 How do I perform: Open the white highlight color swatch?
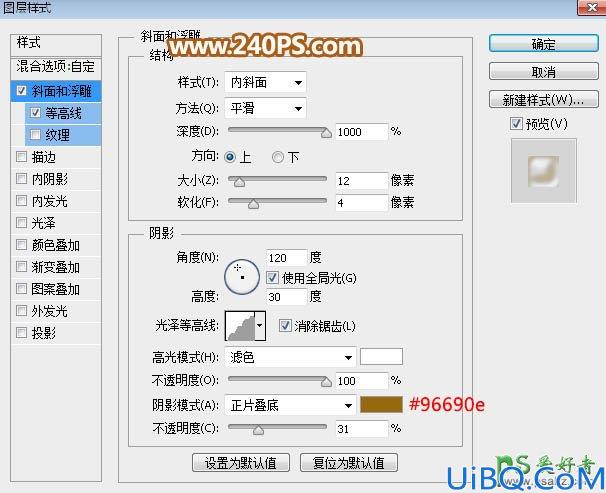[381, 357]
